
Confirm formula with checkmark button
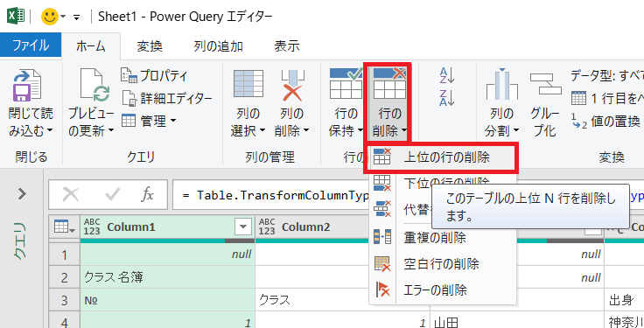coord(112,194)
